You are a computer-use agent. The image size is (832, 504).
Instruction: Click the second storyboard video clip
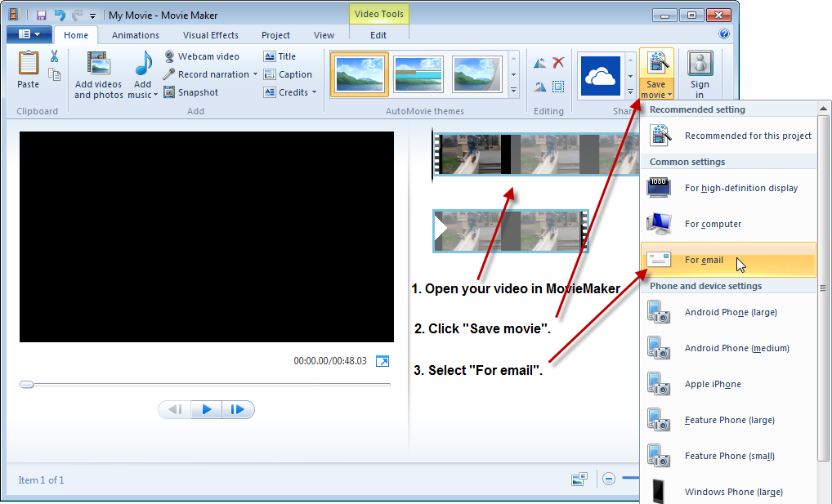[511, 231]
